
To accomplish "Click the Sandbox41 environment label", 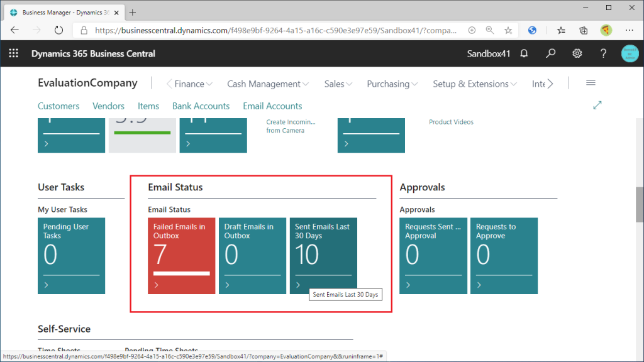I will pyautogui.click(x=488, y=53).
